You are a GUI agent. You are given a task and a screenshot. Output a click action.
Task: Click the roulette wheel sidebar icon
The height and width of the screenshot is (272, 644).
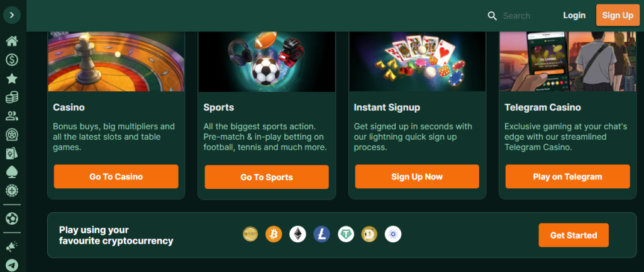click(x=12, y=135)
